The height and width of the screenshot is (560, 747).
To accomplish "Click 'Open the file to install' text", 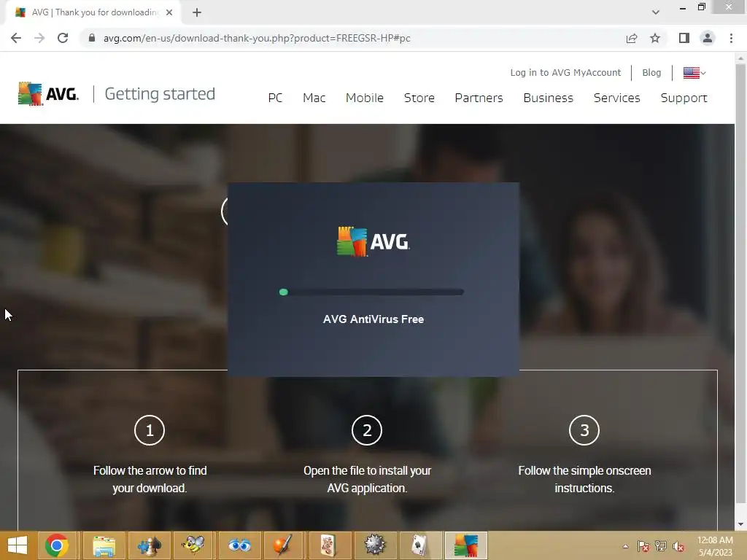I will pyautogui.click(x=367, y=479).
